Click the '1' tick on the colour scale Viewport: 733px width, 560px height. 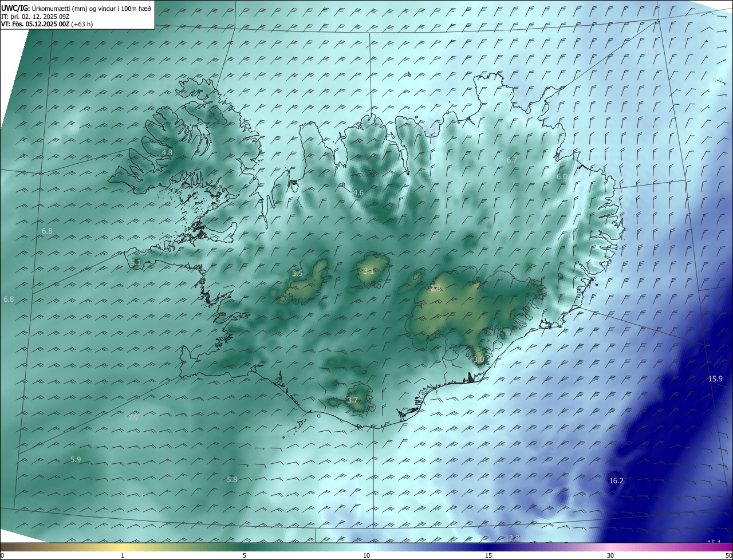(x=123, y=556)
